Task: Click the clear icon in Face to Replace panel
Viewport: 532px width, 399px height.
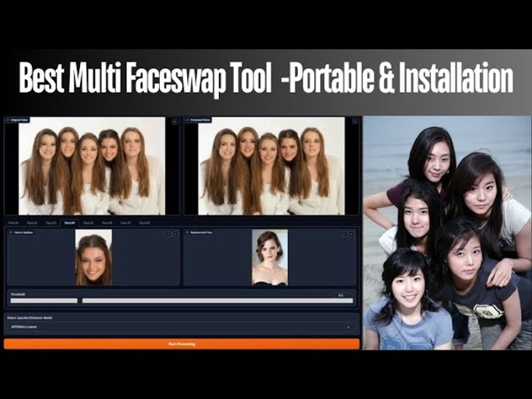Action: pos(175,234)
